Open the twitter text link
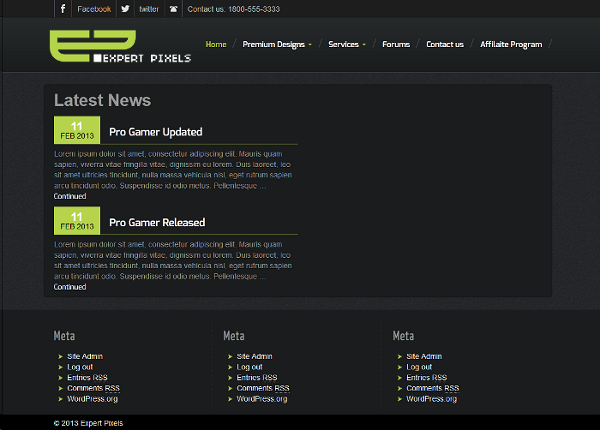This screenshot has width=600, height=430. (149, 9)
